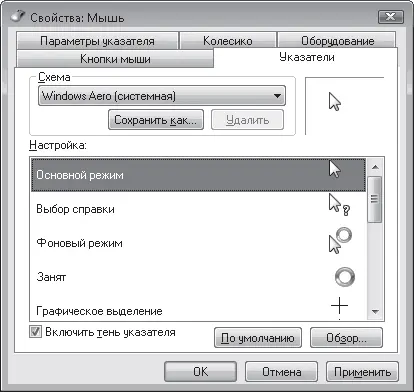Click the Применить button
Image resolution: width=414 pixels, height=392 pixels.
[362, 372]
